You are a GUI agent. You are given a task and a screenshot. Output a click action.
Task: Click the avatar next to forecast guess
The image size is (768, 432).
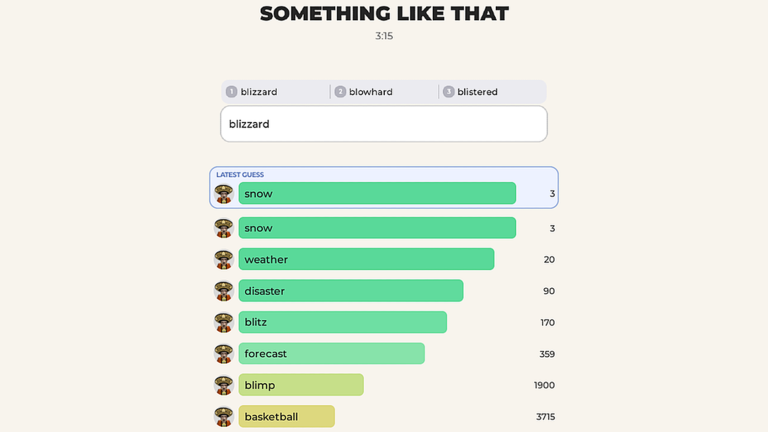pos(224,354)
